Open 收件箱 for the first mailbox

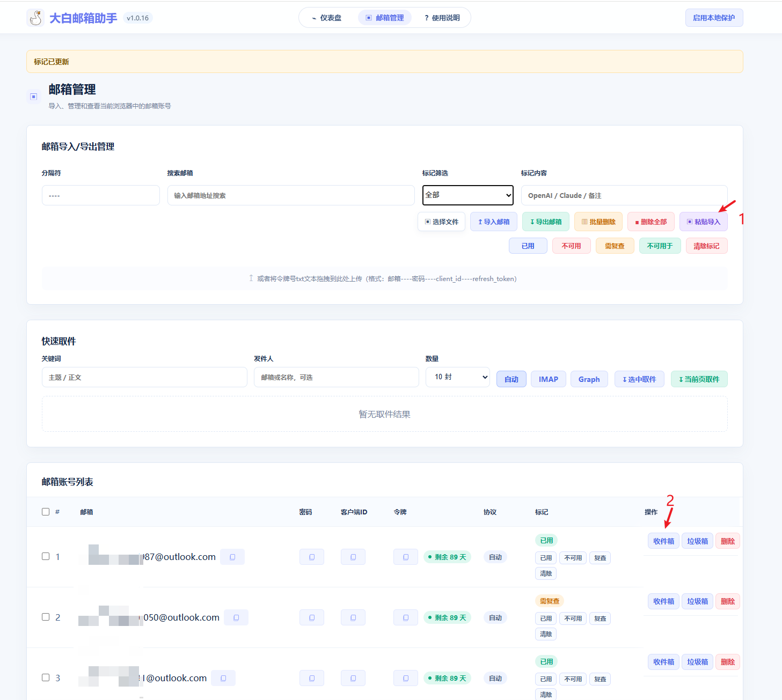click(x=664, y=541)
